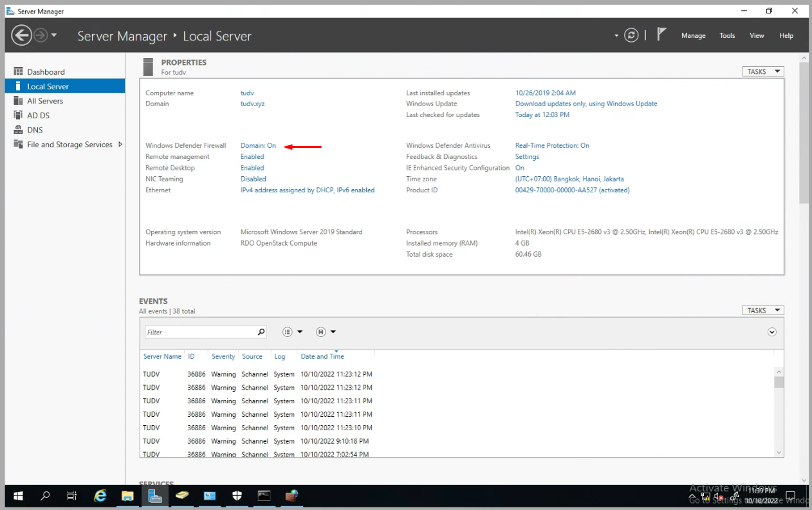Click the back navigation arrow
The height and width of the screenshot is (510, 812).
click(21, 35)
